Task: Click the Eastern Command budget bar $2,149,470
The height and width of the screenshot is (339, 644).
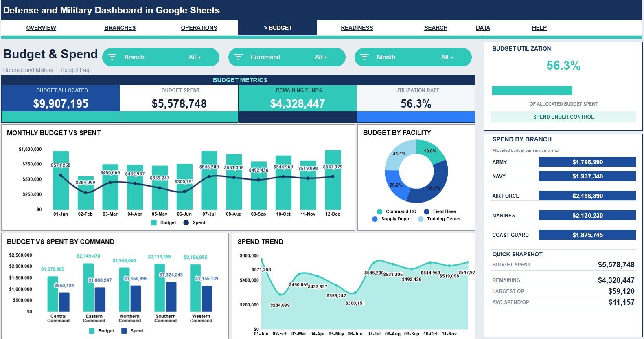Action: coord(88,288)
